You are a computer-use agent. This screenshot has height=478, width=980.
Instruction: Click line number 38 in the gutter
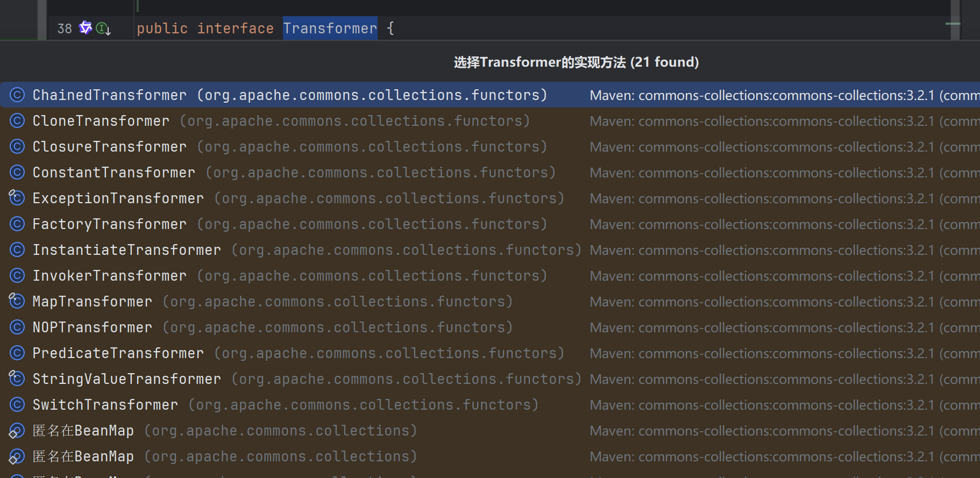(x=65, y=28)
